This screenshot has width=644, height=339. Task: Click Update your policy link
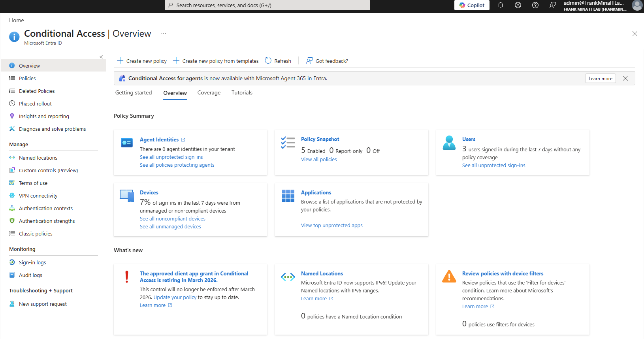[175, 297]
